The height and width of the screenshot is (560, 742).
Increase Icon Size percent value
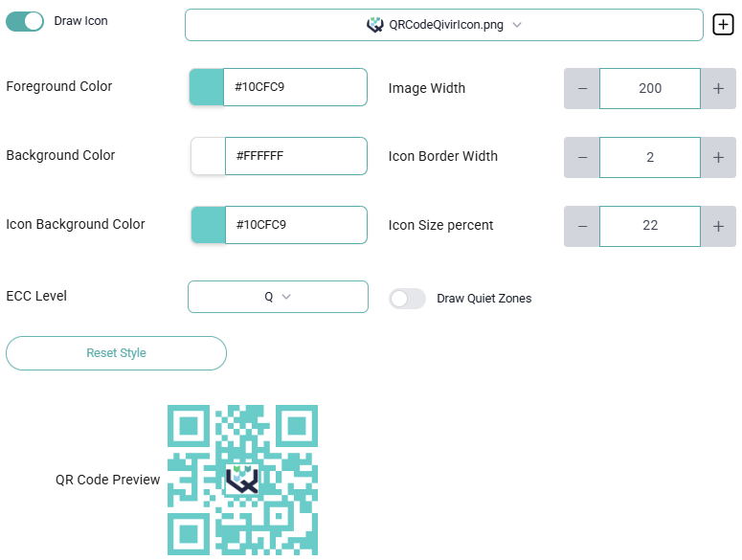[x=718, y=226]
